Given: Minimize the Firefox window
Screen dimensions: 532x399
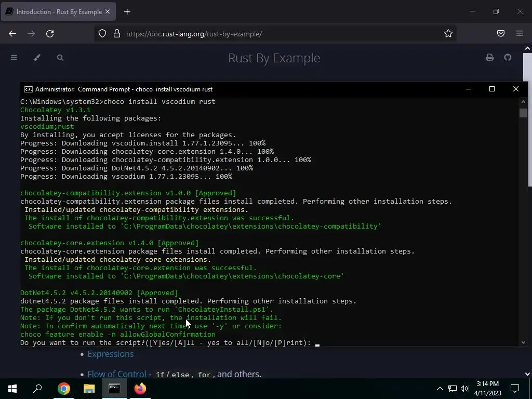Looking at the screenshot, I should 472,11.
